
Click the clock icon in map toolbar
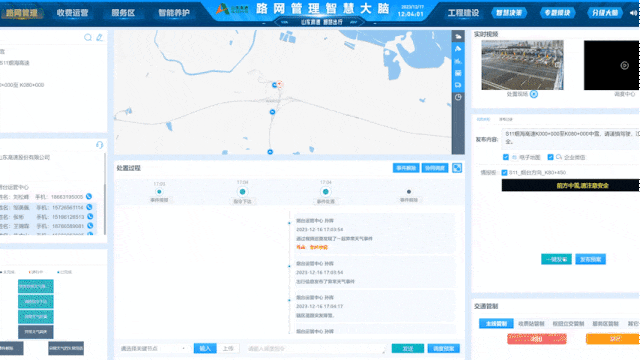tap(458, 97)
